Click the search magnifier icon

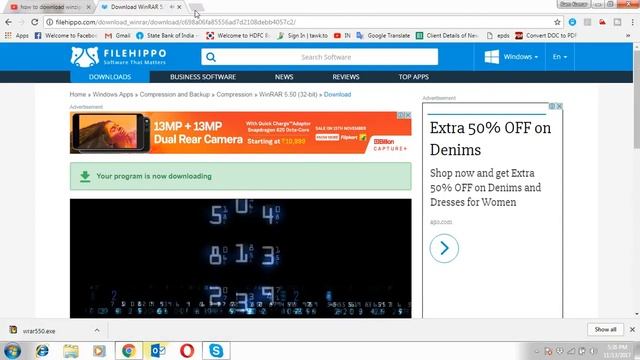click(x=211, y=57)
